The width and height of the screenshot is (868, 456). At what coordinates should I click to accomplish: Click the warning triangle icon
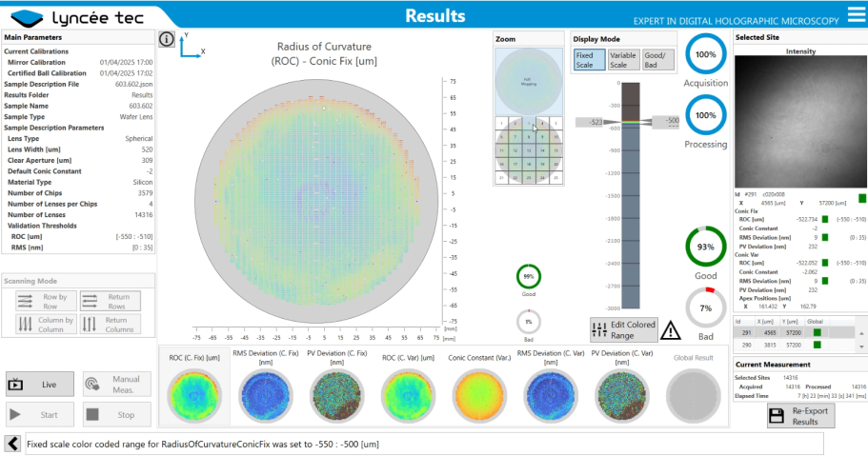coord(671,330)
